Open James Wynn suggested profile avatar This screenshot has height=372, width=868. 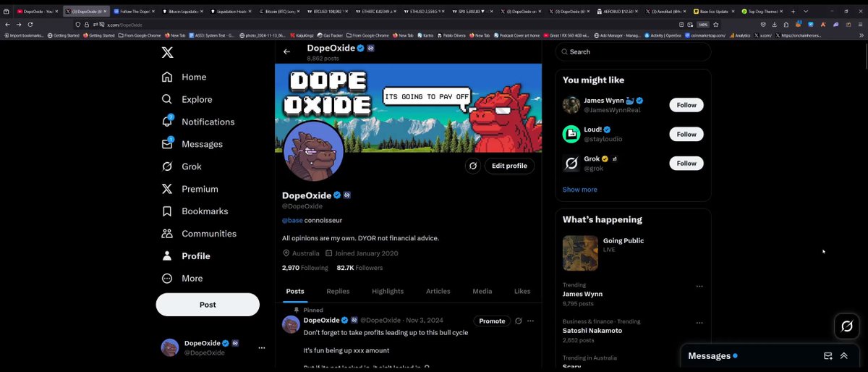point(571,105)
